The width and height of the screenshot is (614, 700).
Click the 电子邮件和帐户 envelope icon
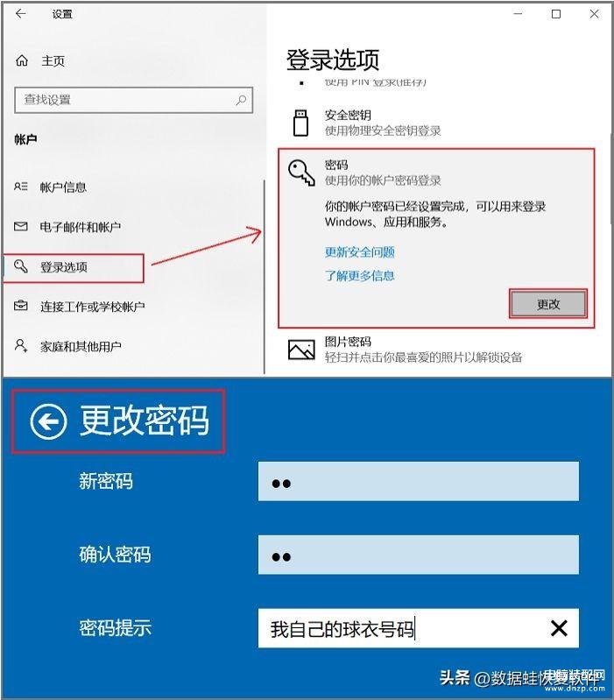[20, 226]
